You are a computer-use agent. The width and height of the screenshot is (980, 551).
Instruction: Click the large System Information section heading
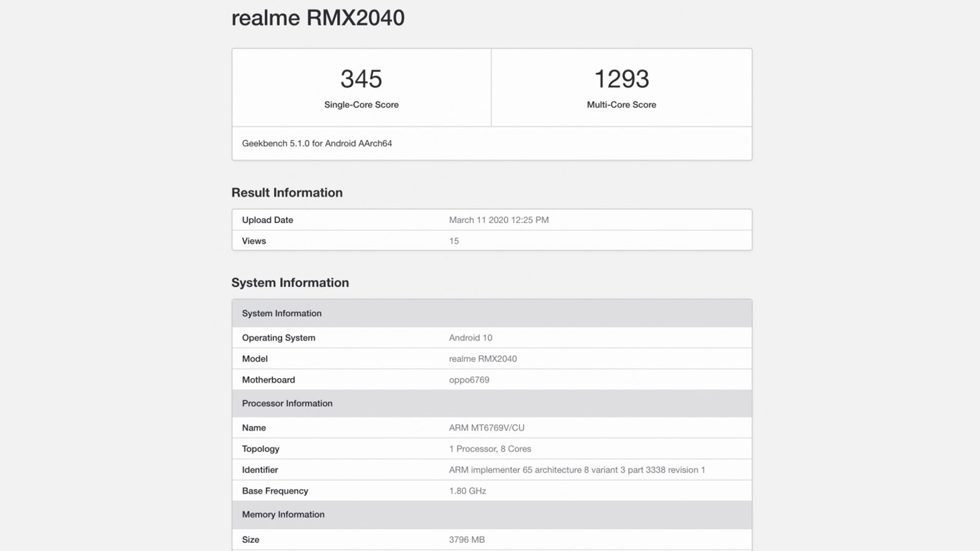(290, 283)
